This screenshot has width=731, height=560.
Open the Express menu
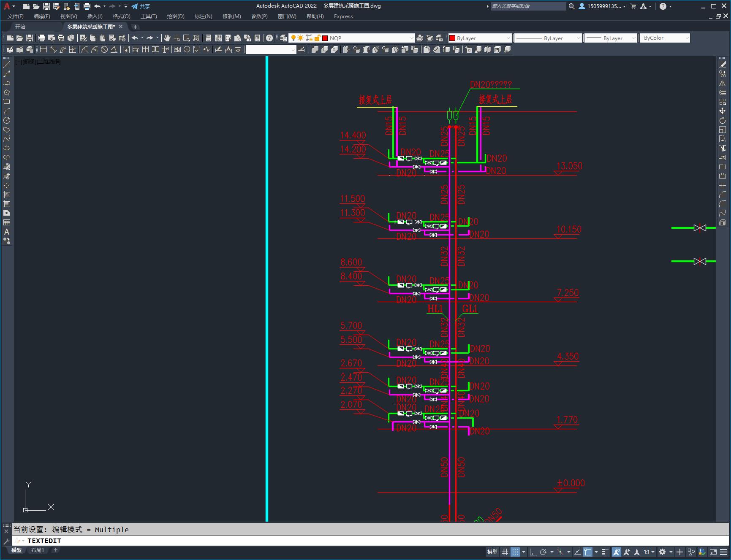click(x=343, y=16)
